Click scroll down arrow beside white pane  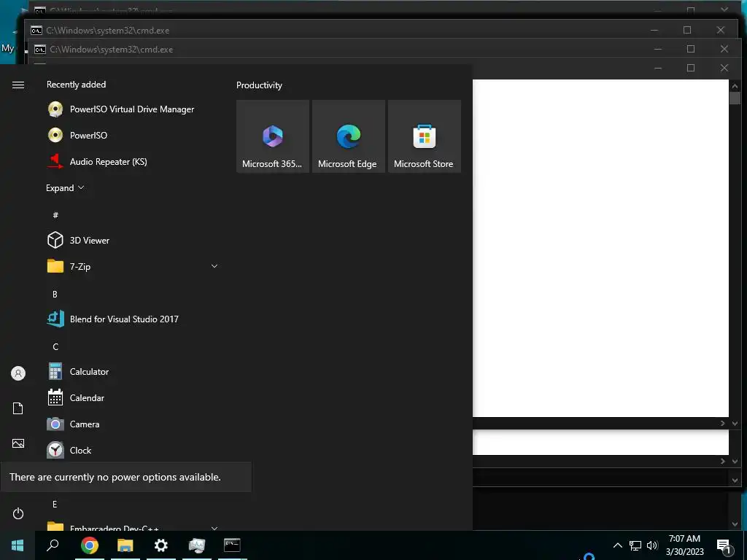coord(735,423)
